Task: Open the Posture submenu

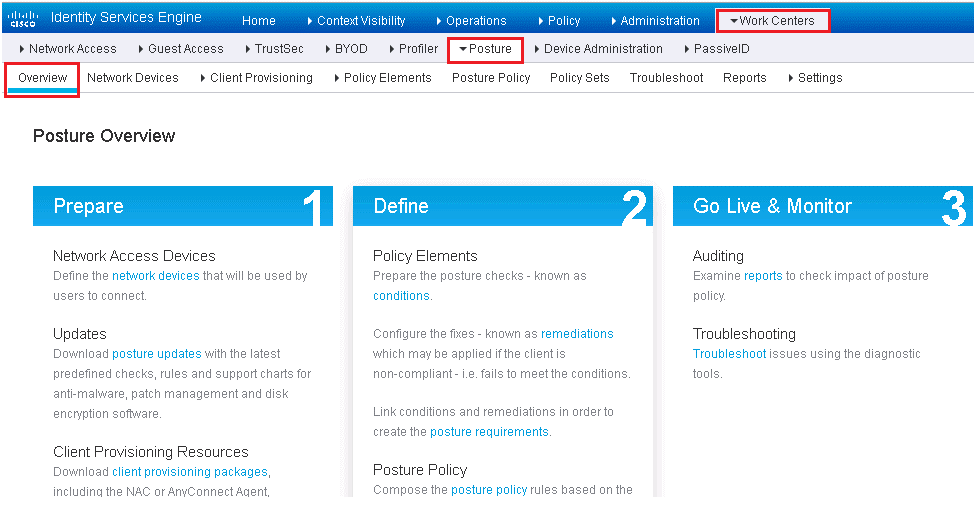Action: coord(485,48)
